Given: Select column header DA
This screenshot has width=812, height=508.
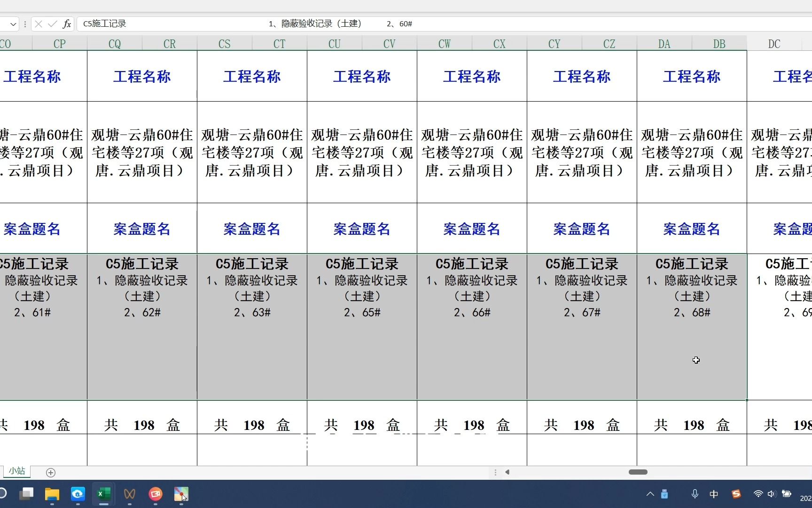Looking at the screenshot, I should (664, 44).
